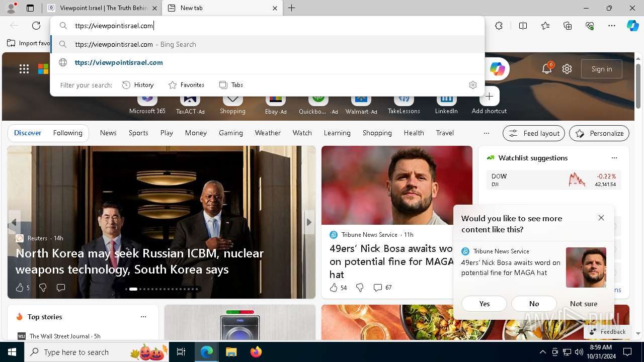Answer Yes in content popup
The height and width of the screenshot is (362, 644).
(484, 304)
